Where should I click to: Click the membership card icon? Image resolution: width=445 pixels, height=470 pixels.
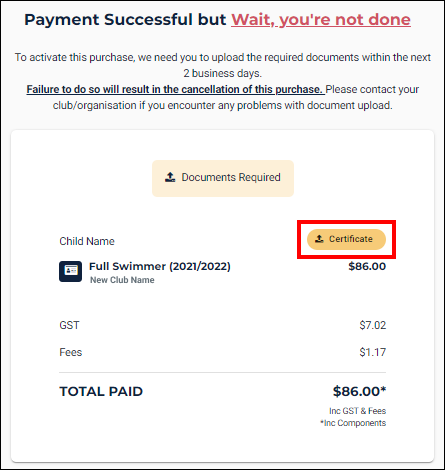70,271
